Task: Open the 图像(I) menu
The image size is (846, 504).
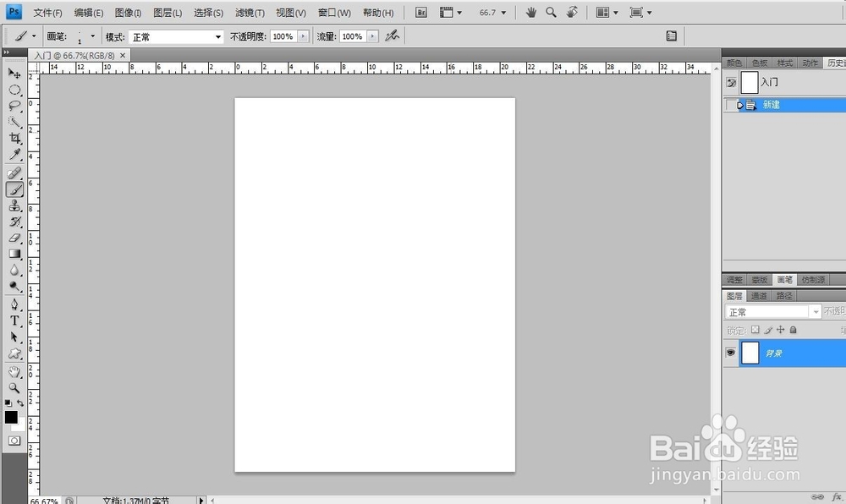Action: (128, 13)
